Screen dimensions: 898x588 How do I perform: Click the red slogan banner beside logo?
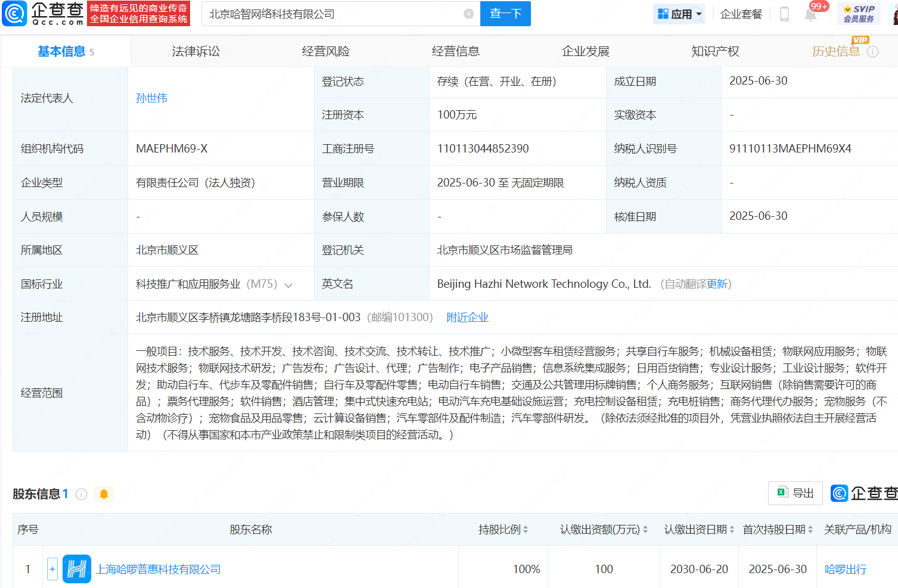pyautogui.click(x=138, y=14)
